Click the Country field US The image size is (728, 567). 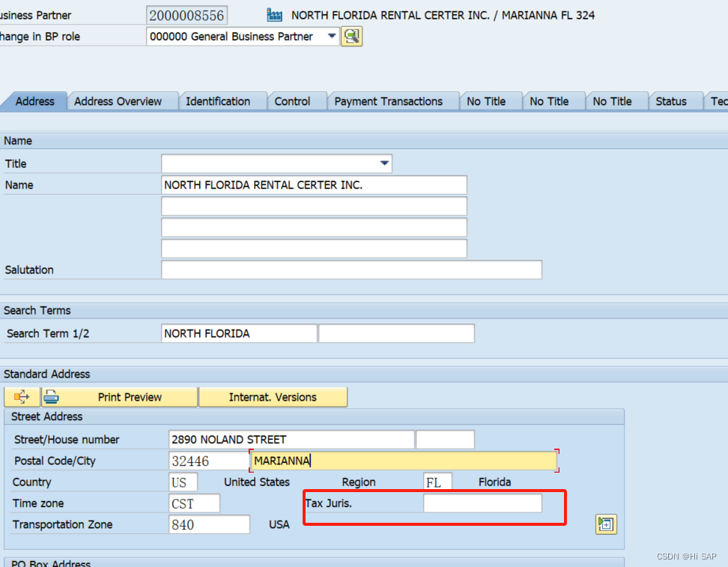(x=183, y=482)
